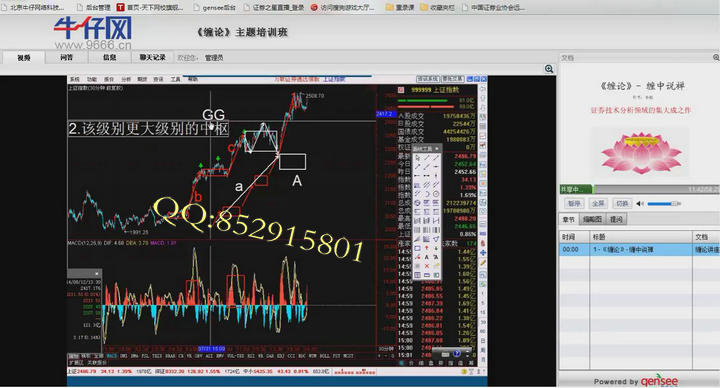This screenshot has height=388, width=720.
Task: Open the 问答 tab
Action: (x=67, y=57)
